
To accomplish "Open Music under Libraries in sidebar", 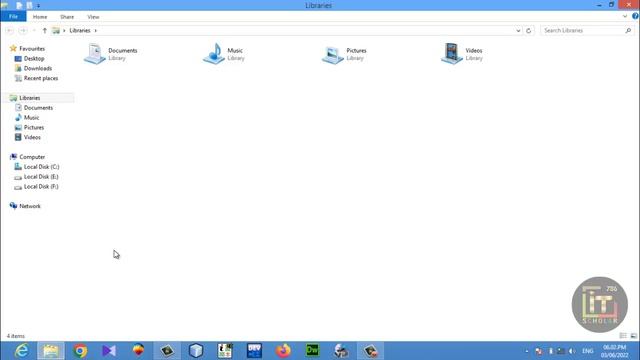I will (x=31, y=118).
